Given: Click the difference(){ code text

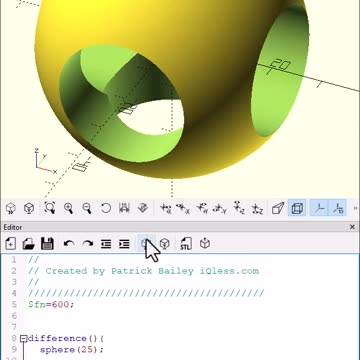Looking at the screenshot, I should coord(66,339).
